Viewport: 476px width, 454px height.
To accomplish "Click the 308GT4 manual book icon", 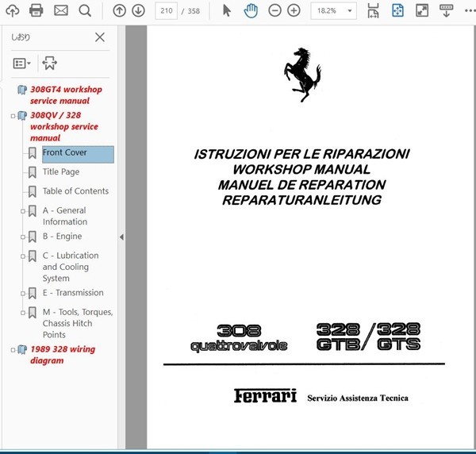I will (22, 90).
